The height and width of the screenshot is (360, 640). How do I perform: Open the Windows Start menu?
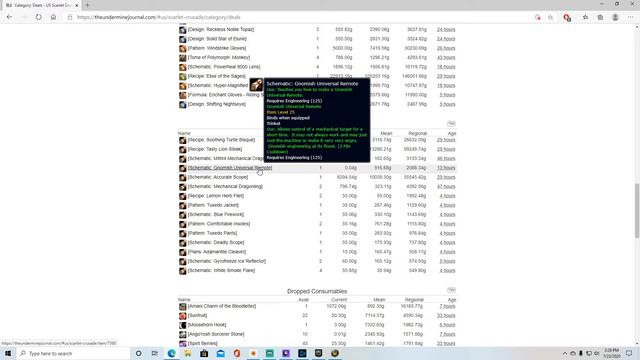(8, 353)
